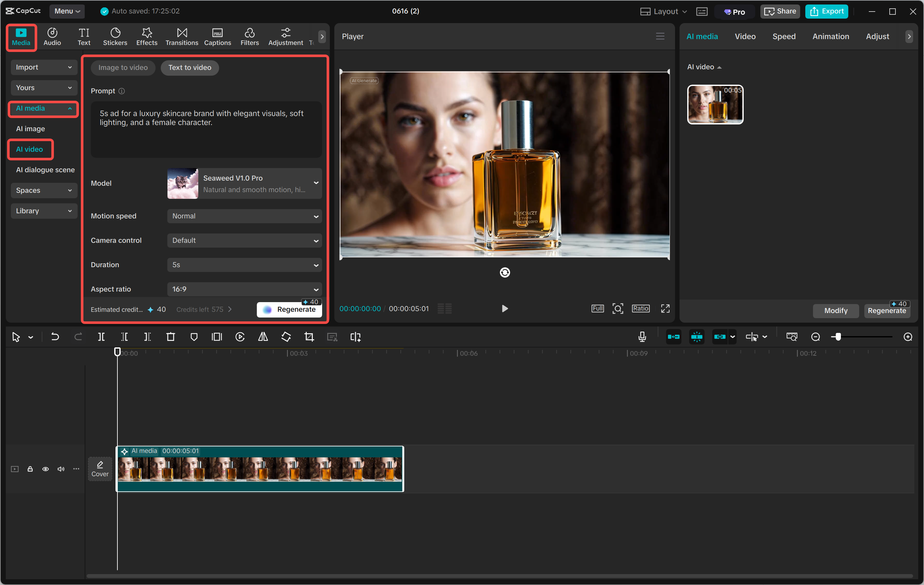Switch to the Image to video tab

pyautogui.click(x=123, y=68)
